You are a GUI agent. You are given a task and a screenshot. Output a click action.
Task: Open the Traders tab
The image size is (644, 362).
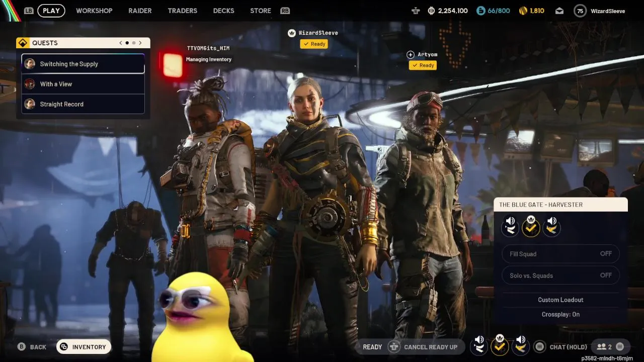183,11
